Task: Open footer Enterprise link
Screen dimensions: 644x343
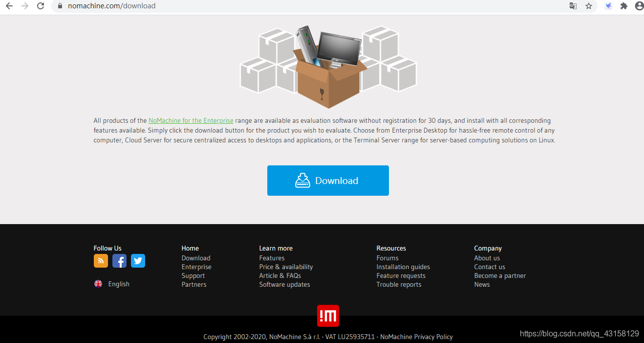Action: (x=196, y=267)
